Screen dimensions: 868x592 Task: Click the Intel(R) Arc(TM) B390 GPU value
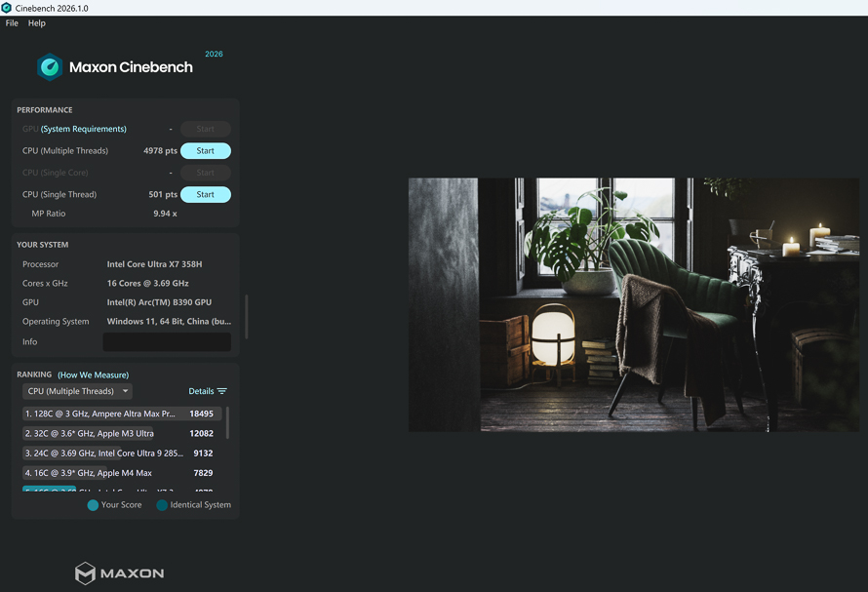point(159,302)
